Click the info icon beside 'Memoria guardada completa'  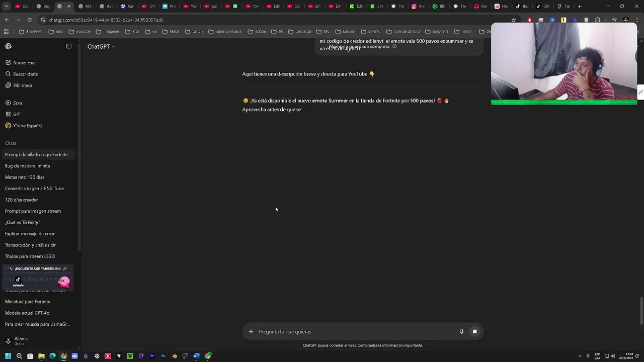coord(394,46)
